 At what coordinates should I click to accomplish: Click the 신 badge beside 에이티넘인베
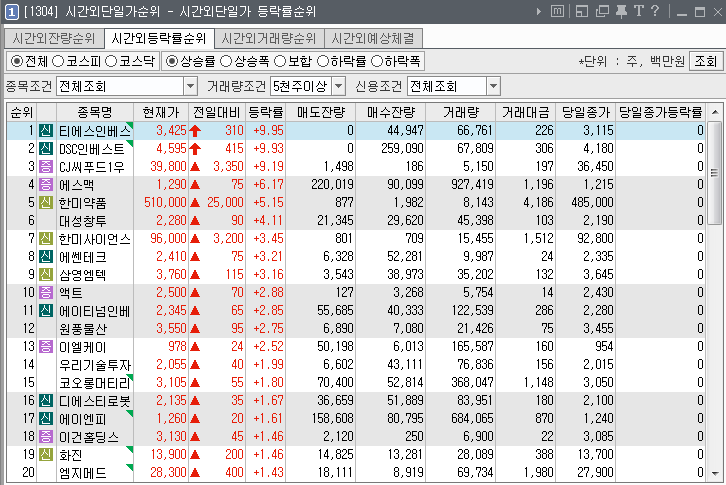45,310
